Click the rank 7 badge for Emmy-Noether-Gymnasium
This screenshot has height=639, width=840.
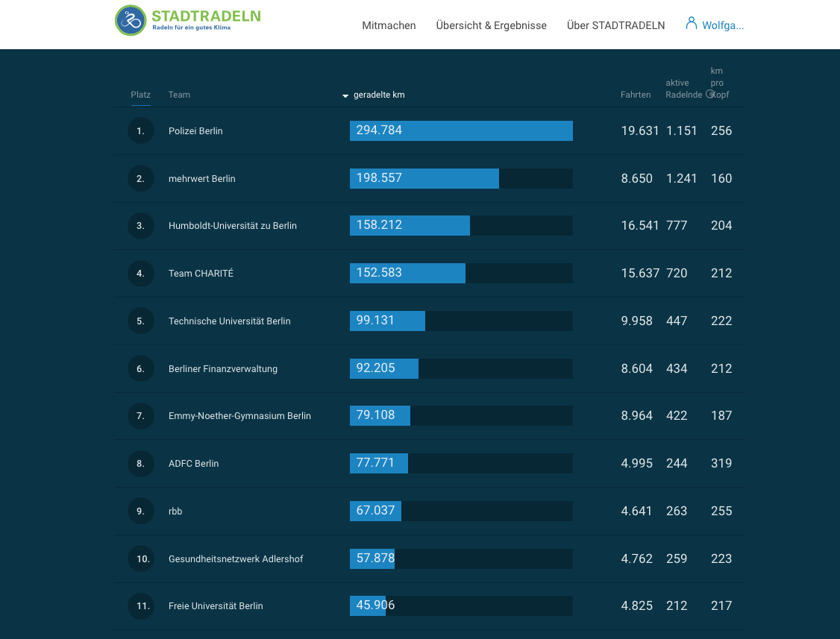click(x=140, y=415)
